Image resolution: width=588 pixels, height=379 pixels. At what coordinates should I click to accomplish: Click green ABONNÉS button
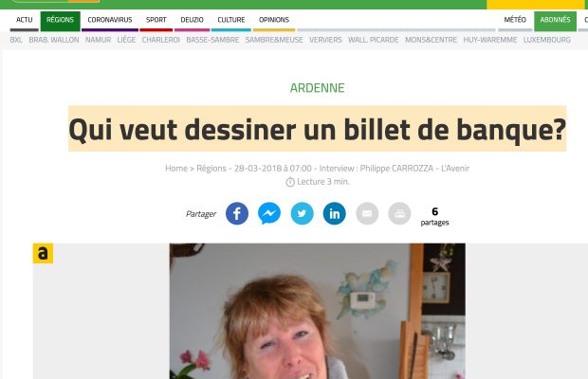click(555, 20)
